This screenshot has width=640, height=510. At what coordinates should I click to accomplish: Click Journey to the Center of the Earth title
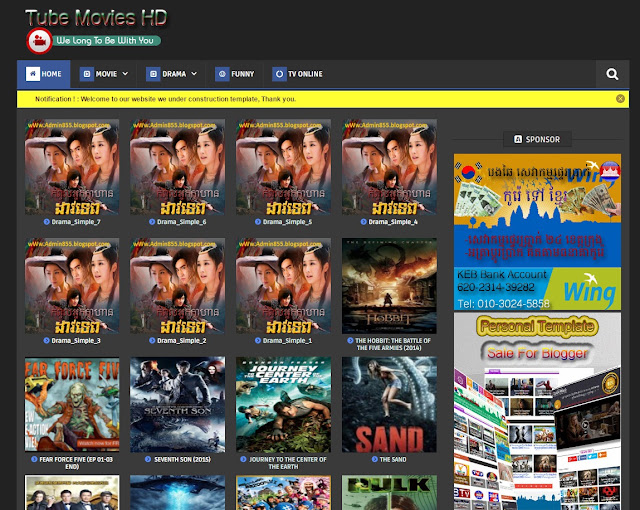(x=288, y=463)
